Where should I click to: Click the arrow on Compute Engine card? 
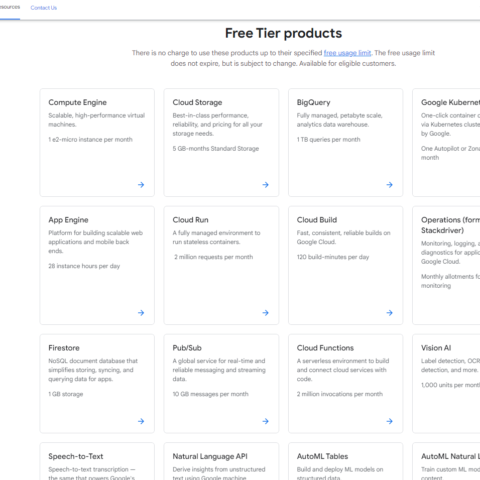[x=141, y=185]
